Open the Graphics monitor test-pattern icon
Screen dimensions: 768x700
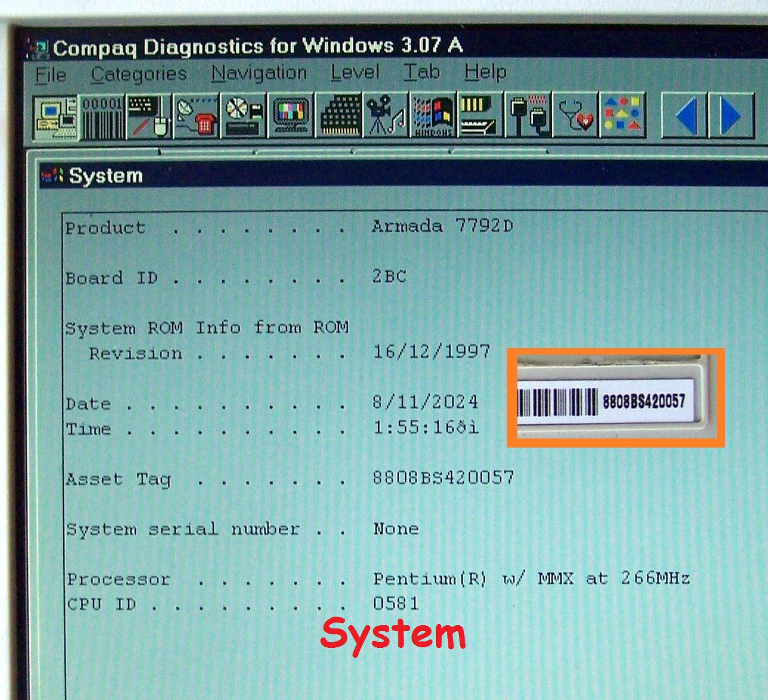(291, 116)
